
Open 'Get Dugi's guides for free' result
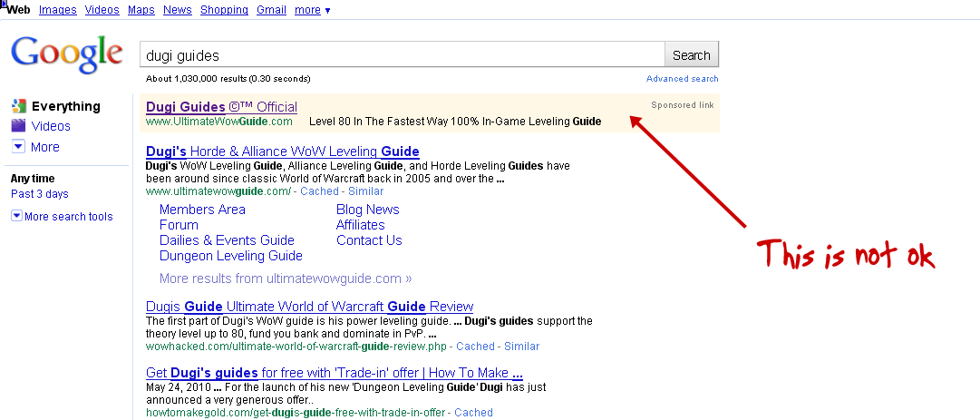[335, 373]
